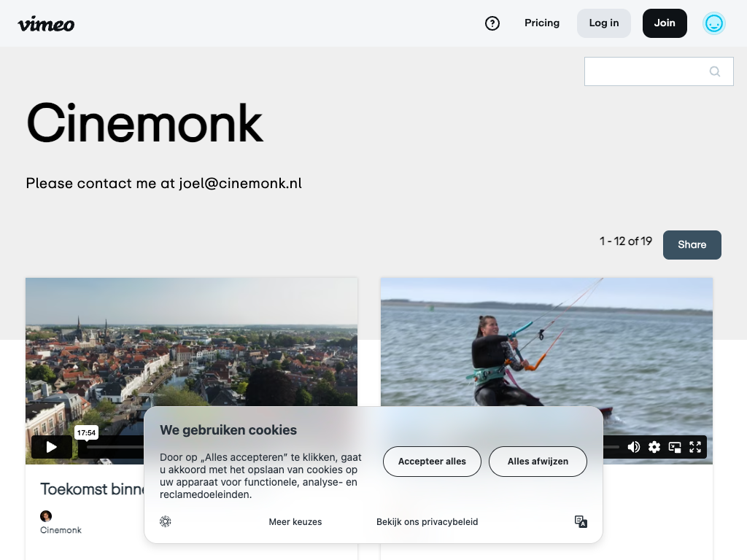
Task: Click the 1 - 12 of 19 count
Action: point(625,241)
